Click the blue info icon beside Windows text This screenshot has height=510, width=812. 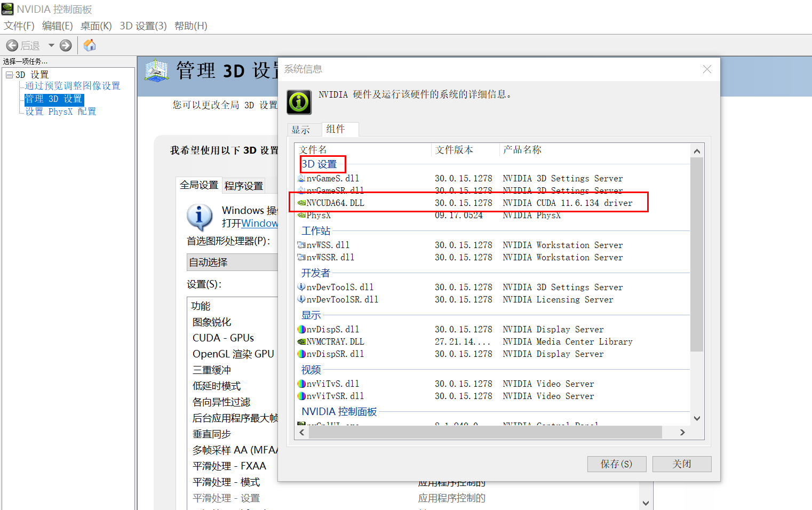pos(200,217)
